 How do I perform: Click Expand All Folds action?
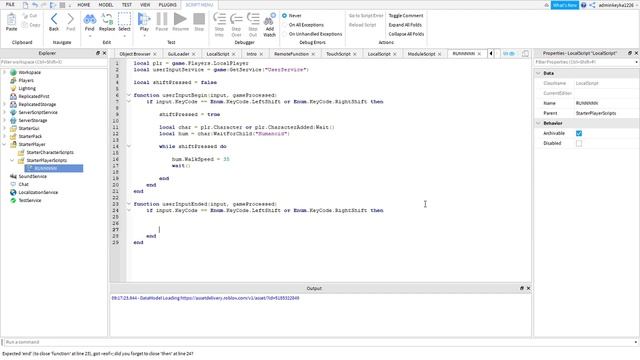point(405,25)
